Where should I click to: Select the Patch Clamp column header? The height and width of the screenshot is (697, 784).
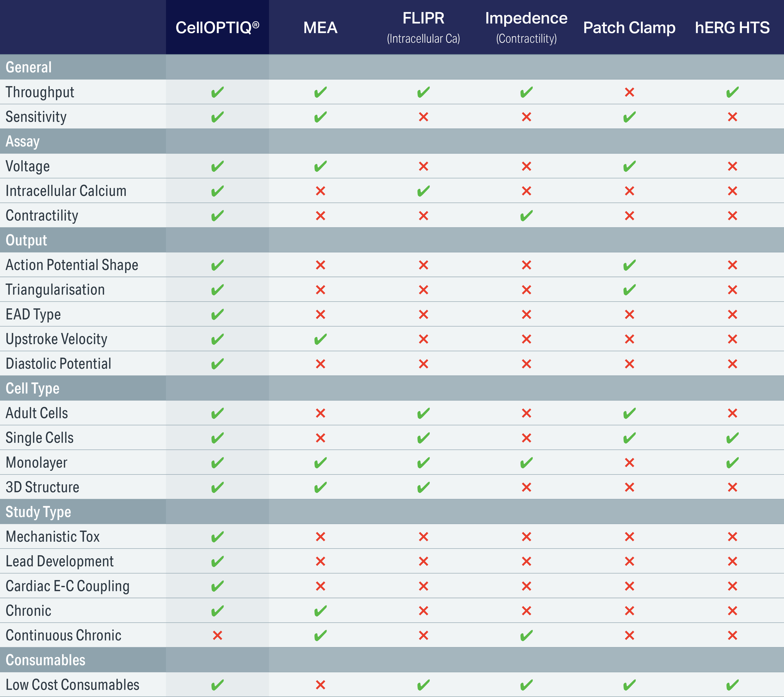(629, 28)
